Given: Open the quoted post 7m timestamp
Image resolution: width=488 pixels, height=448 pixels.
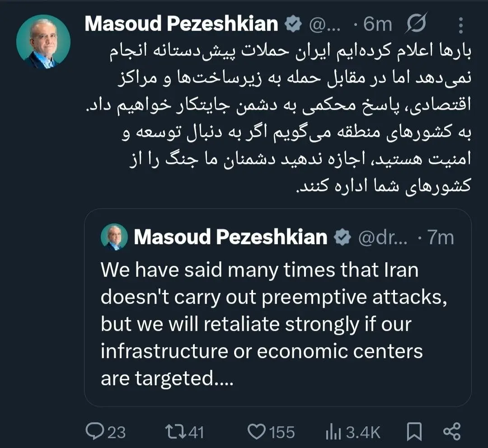Looking at the screenshot, I should coord(440,237).
